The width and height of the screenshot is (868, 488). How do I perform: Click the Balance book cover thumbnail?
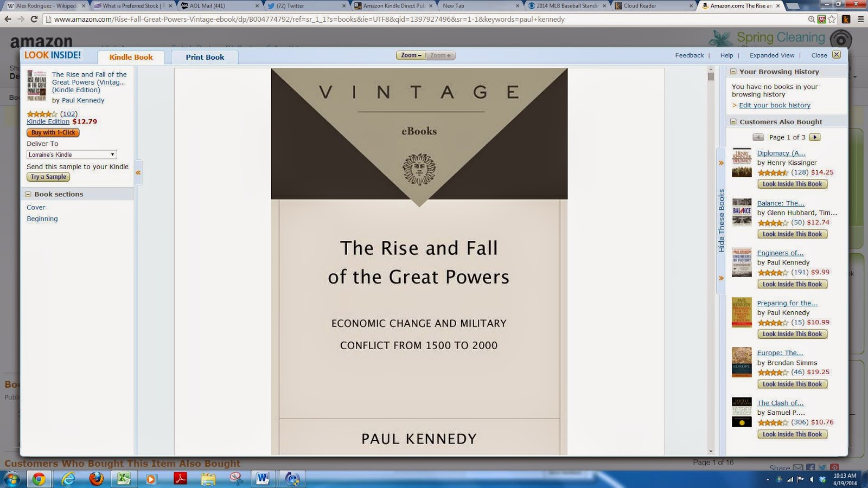coord(742,212)
